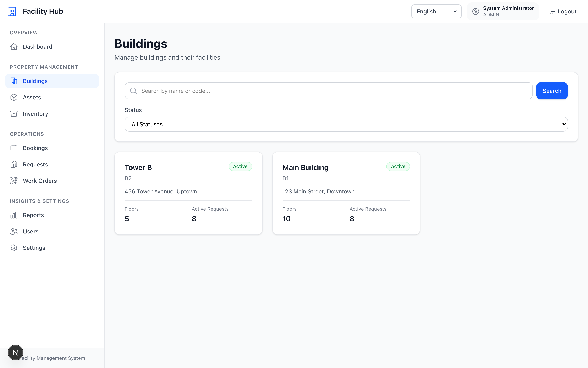The width and height of the screenshot is (588, 368).
Task: Click the Bookings calendar icon
Action: pyautogui.click(x=14, y=148)
